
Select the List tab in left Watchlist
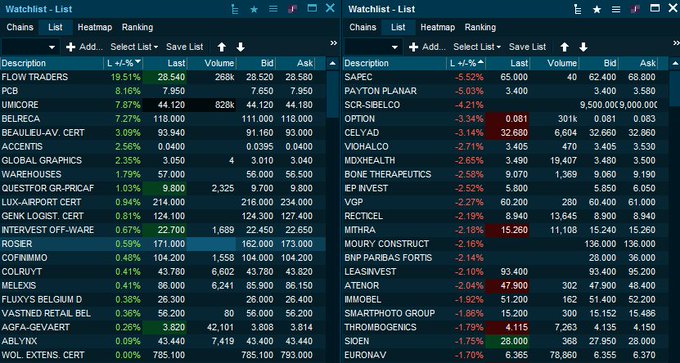click(x=56, y=27)
